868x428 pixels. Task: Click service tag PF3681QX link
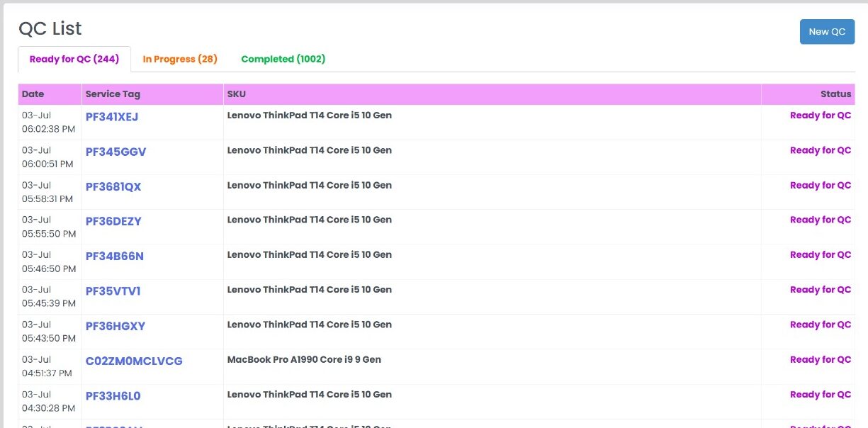coord(113,186)
